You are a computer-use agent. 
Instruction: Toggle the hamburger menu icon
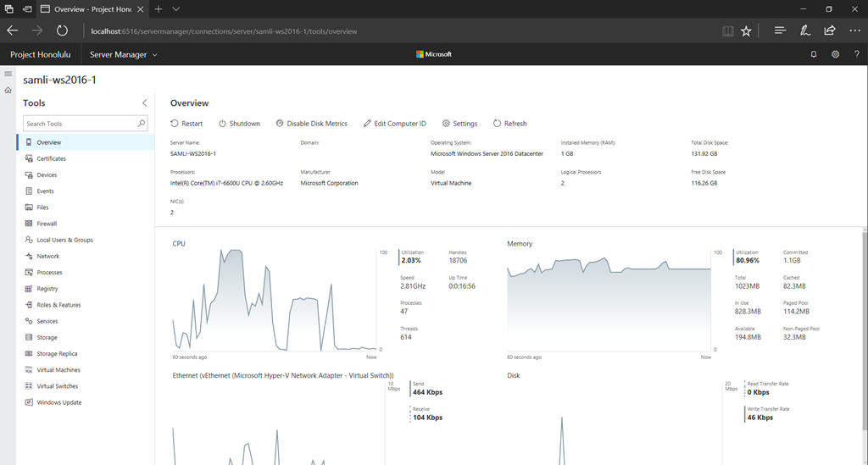click(8, 74)
